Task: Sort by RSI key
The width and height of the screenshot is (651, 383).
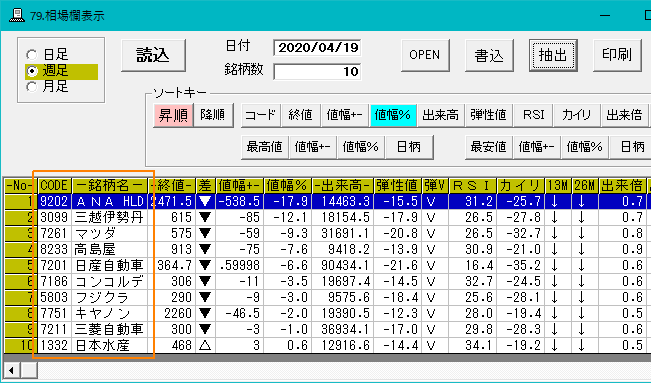Action: coord(534,115)
